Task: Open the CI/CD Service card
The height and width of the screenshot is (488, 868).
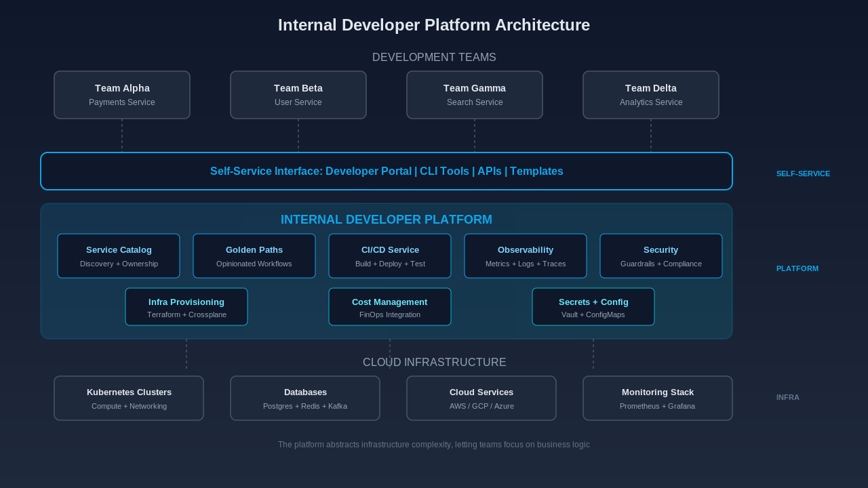Action: (x=390, y=256)
